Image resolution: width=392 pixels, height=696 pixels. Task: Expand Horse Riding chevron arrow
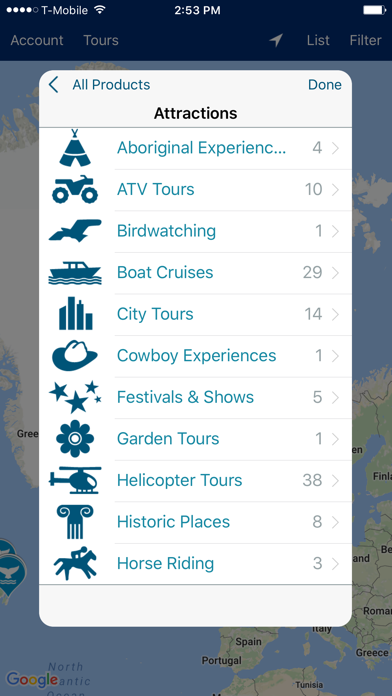pos(335,564)
